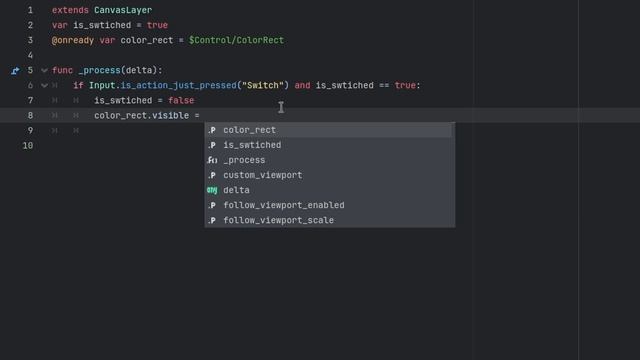Click the CanvasLayer class name on line 1
640x360 pixels.
(123, 10)
